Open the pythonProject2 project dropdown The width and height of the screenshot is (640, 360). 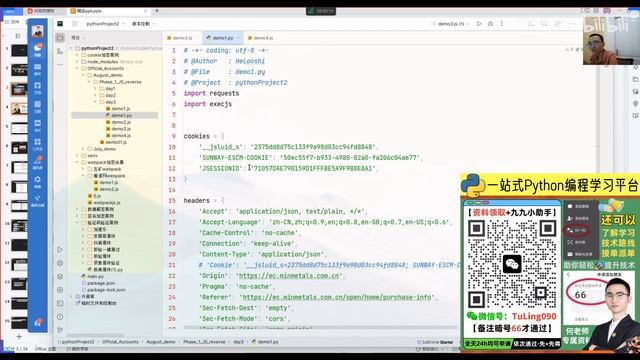[105, 24]
